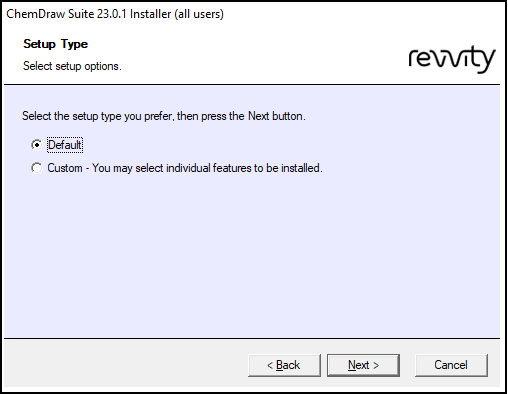Click the 'Select the setup type you prefer' instruction

coord(164,116)
